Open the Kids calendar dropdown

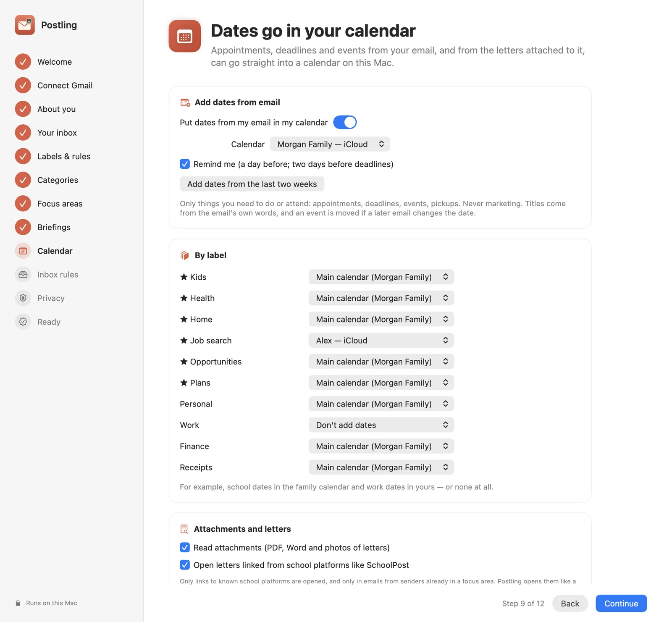coord(381,277)
